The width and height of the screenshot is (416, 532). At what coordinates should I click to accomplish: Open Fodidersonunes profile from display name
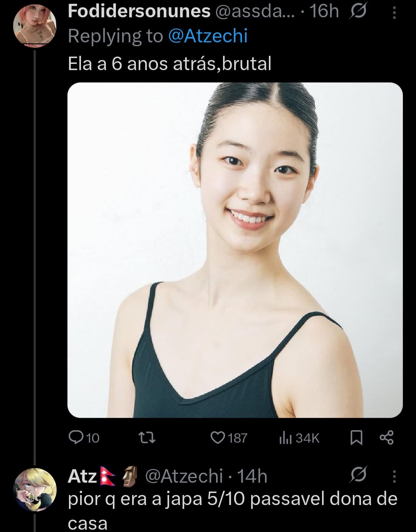[x=139, y=12]
